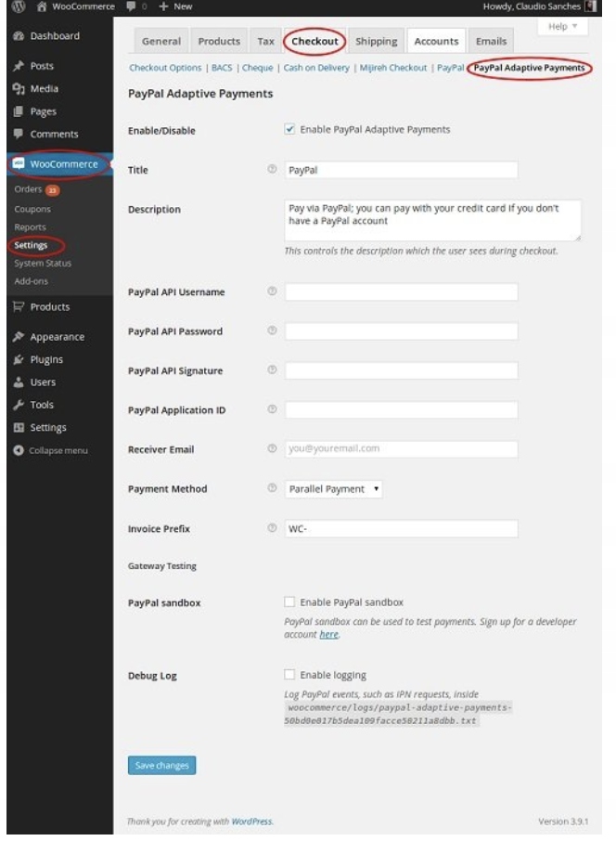Toggle Enable PayPal Adaptive Payments checkbox
The height and width of the screenshot is (841, 616).
coord(289,130)
